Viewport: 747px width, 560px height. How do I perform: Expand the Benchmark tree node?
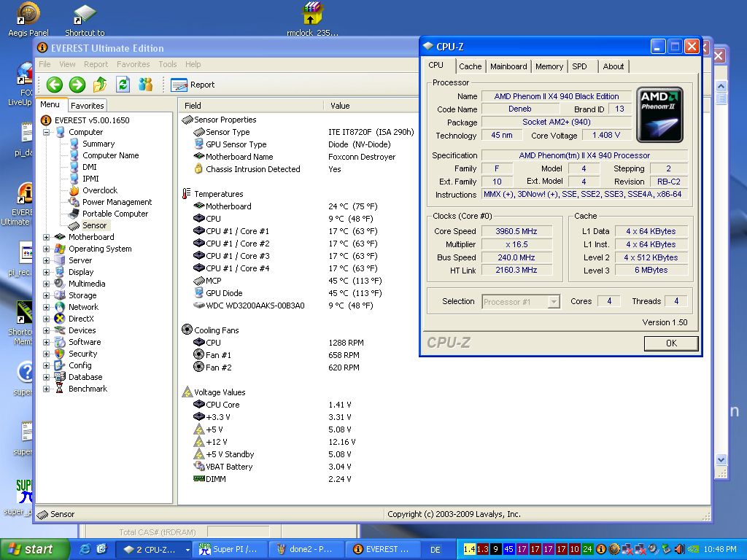coord(46,389)
